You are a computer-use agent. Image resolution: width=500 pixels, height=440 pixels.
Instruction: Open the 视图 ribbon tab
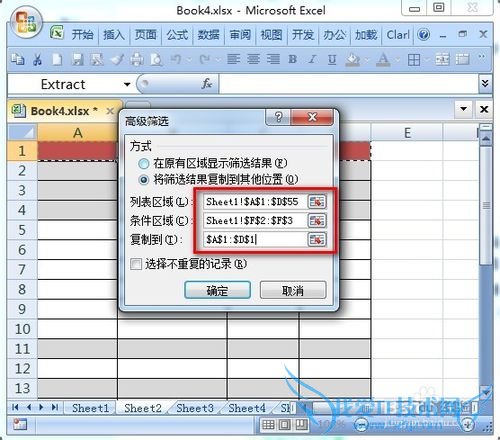[271, 35]
